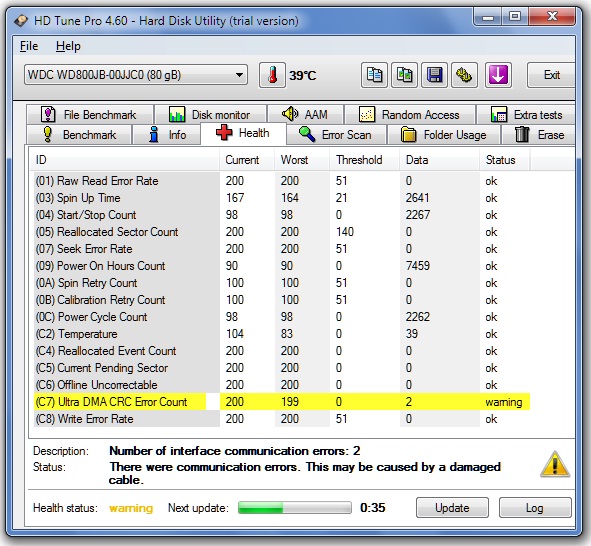
Task: Select the Seek Error Rate row
Action: point(282,249)
